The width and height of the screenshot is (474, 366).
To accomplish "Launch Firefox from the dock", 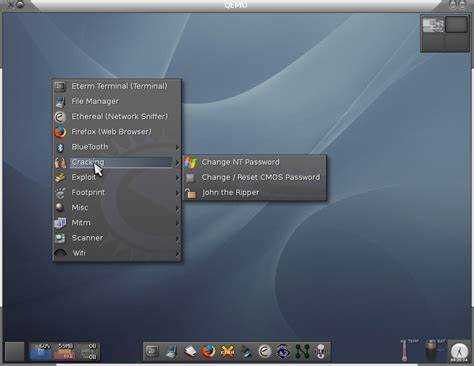I will [208, 352].
